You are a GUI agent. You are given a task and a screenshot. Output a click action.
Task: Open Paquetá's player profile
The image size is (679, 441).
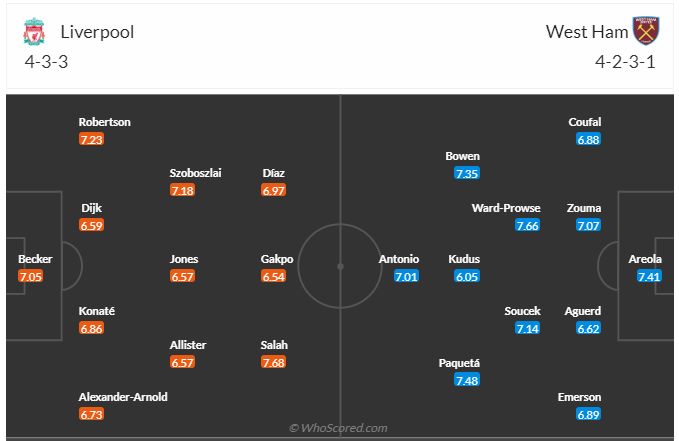pos(460,363)
